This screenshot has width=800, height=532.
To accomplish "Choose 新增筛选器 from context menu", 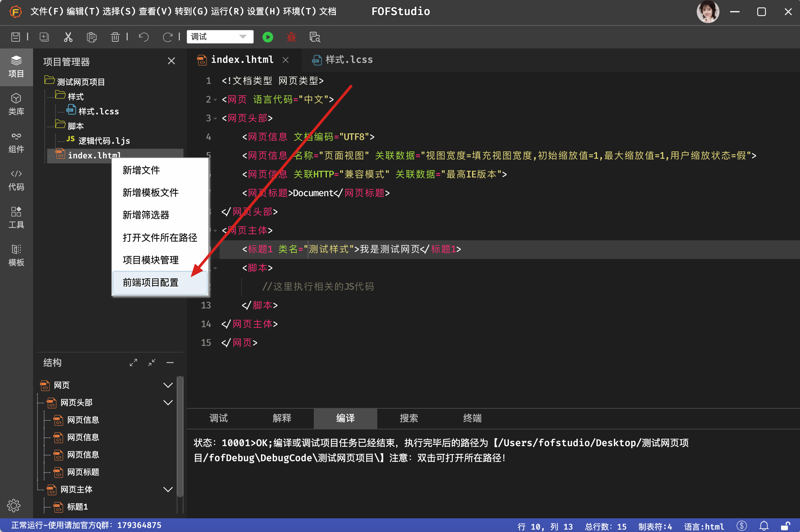I will click(x=160, y=215).
